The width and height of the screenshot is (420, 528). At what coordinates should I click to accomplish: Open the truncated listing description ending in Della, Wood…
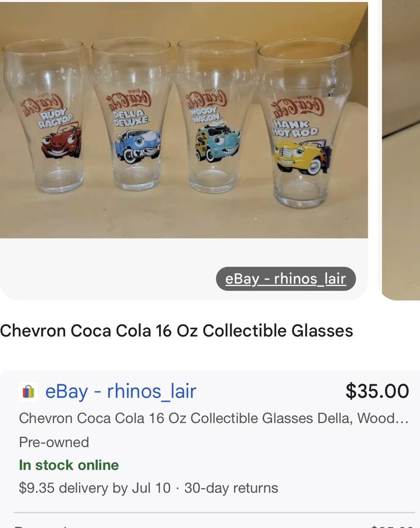[x=214, y=418]
